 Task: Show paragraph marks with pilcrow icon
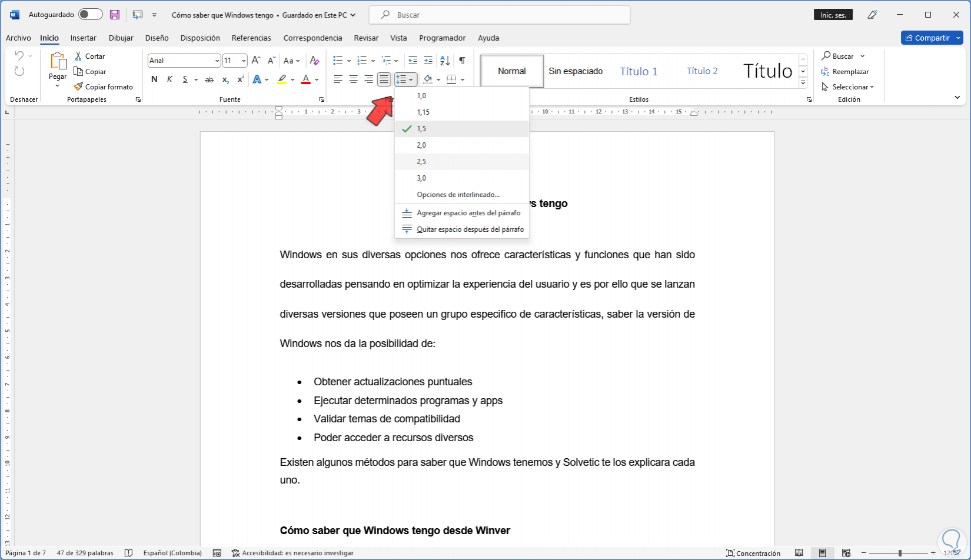click(x=463, y=60)
